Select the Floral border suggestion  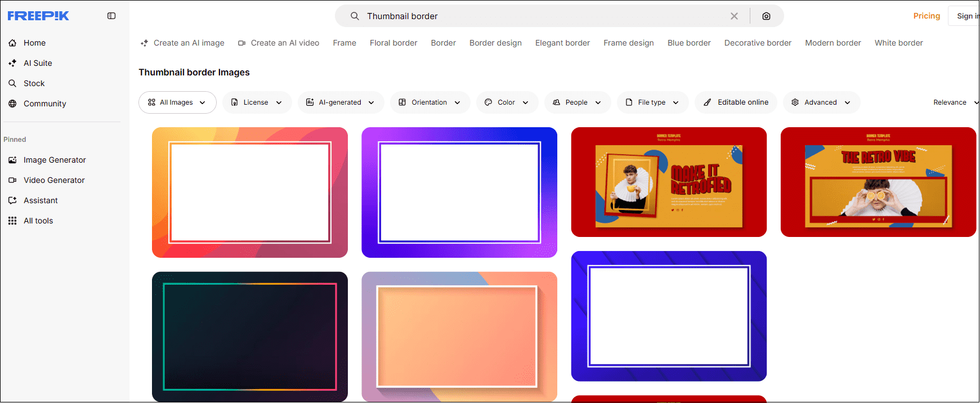tap(393, 43)
